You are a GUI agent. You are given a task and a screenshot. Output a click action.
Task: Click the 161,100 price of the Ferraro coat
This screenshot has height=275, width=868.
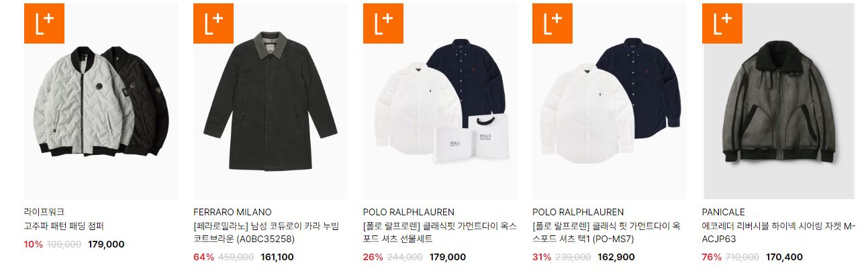(x=277, y=257)
